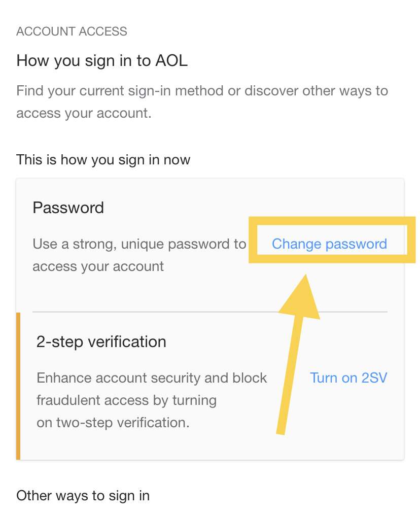The image size is (420, 513).
Task: Click the This is how you sign in now label
Action: [x=103, y=159]
